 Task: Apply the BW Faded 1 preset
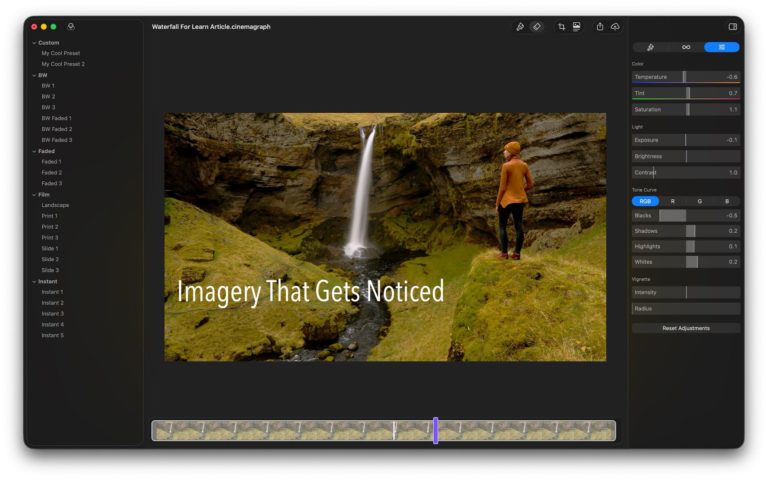(56, 119)
